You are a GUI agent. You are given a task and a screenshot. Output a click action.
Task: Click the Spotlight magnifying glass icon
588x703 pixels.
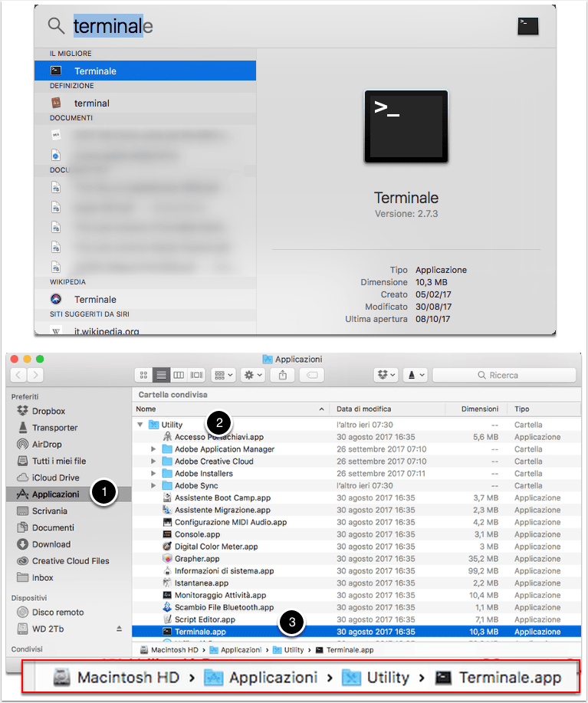click(56, 25)
